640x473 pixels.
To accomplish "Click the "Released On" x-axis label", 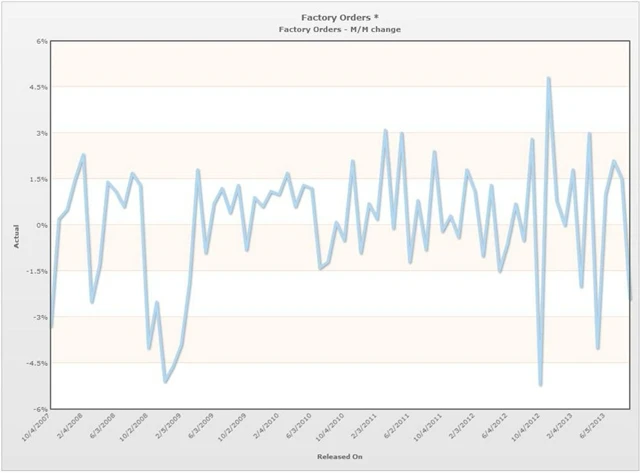I will tap(340, 457).
